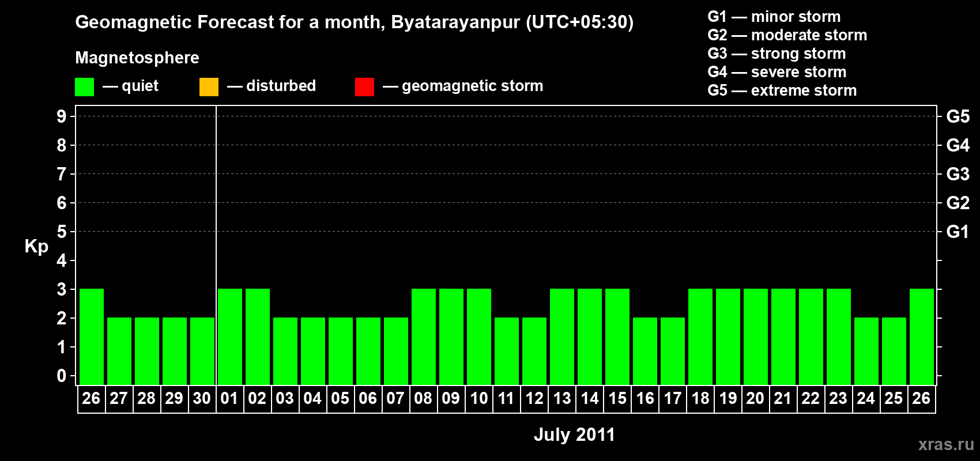
Task: Click the geomagnetic storm legend label
Action: click(x=472, y=86)
